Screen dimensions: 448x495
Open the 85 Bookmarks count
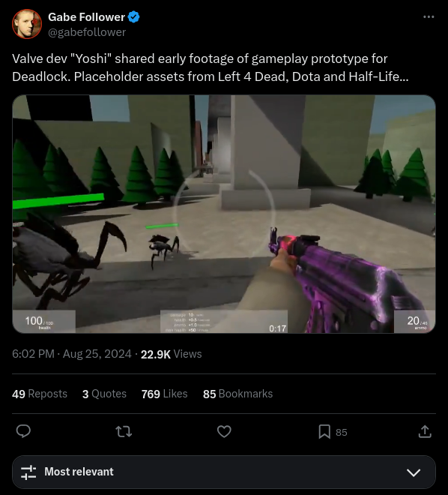tap(238, 394)
